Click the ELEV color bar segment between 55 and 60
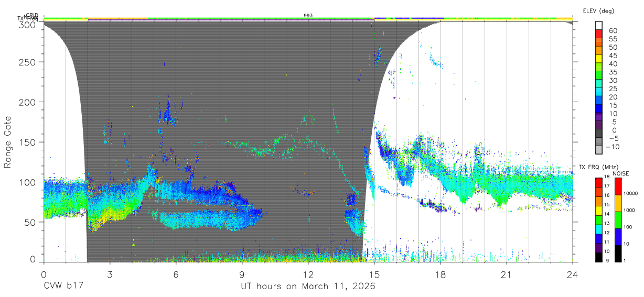 pyautogui.click(x=599, y=34)
